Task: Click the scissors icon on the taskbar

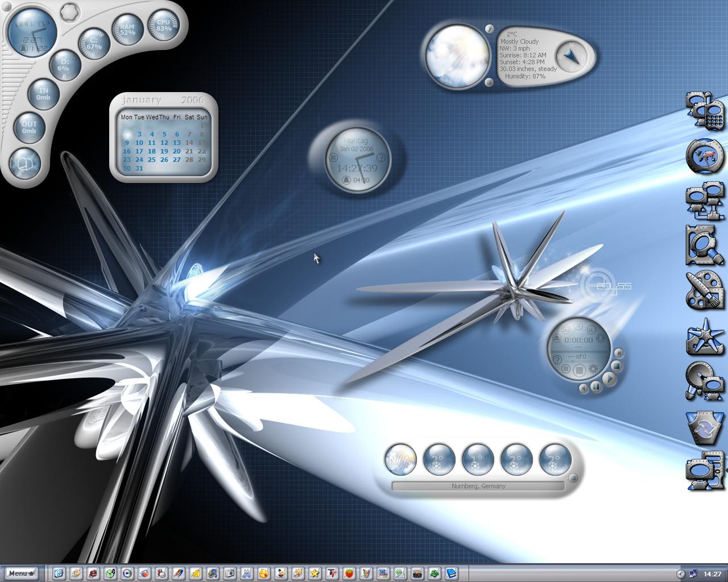Action: pyautogui.click(x=247, y=573)
